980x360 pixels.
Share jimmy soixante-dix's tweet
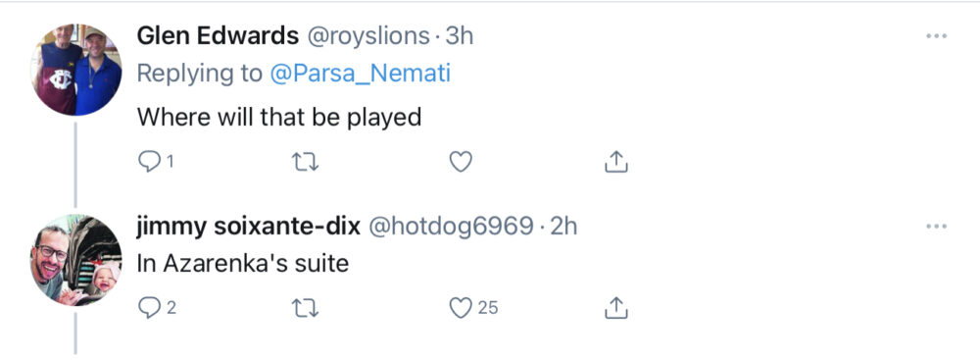[x=615, y=307]
